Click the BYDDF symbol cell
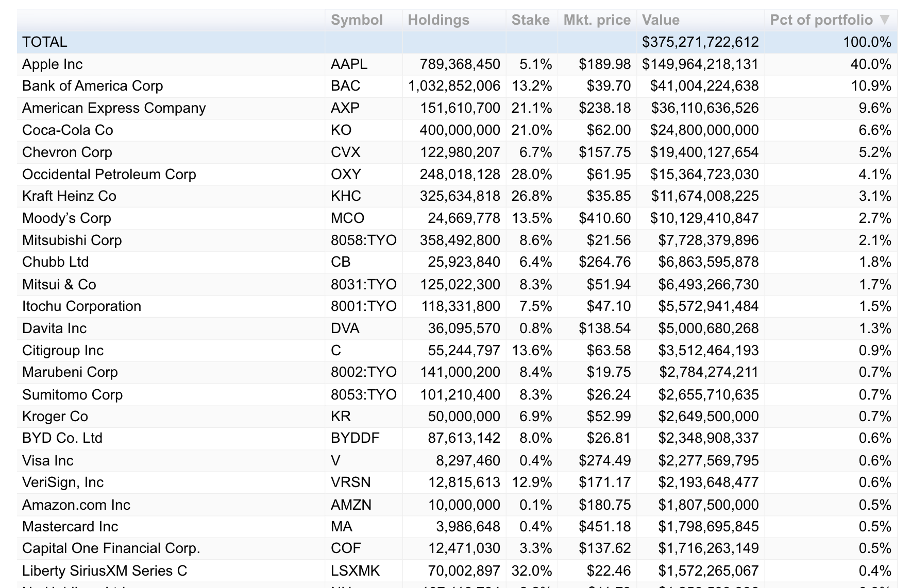 click(355, 438)
